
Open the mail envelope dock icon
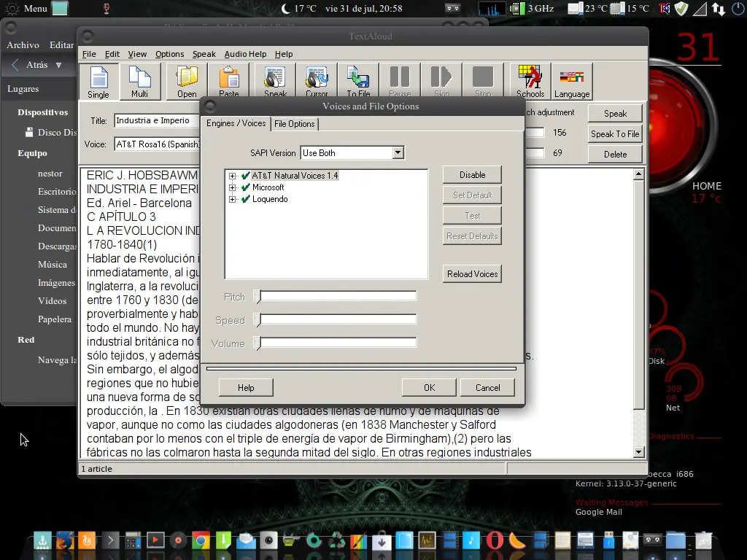pyautogui.click(x=246, y=540)
